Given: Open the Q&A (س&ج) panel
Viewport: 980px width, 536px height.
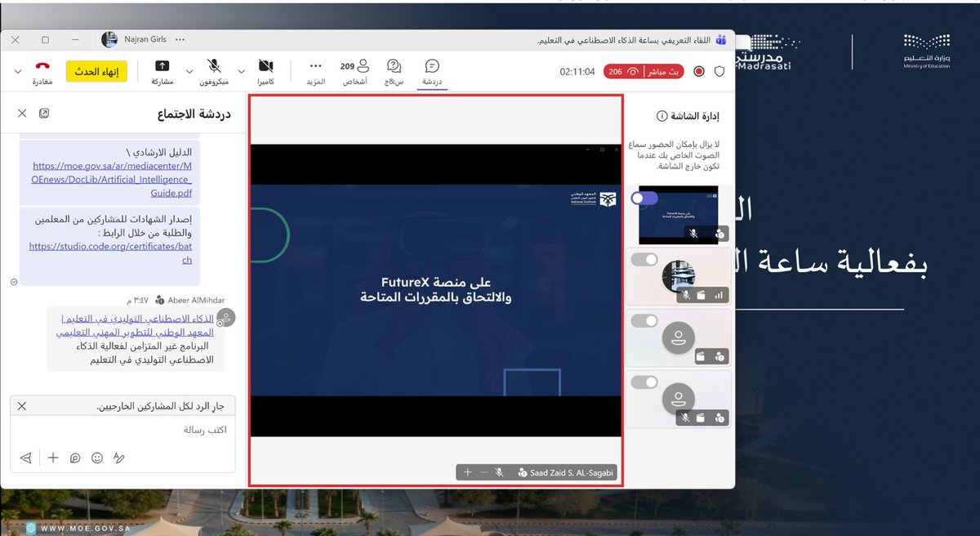Looking at the screenshot, I should tap(394, 72).
